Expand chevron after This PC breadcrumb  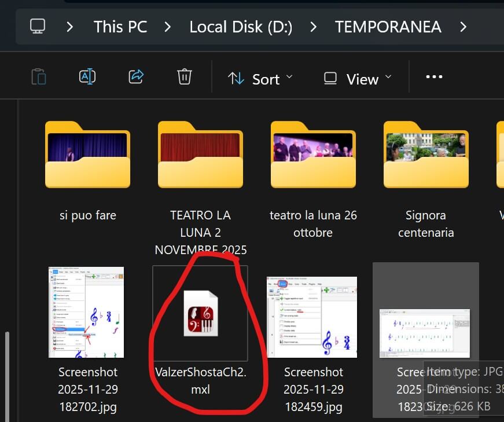168,27
